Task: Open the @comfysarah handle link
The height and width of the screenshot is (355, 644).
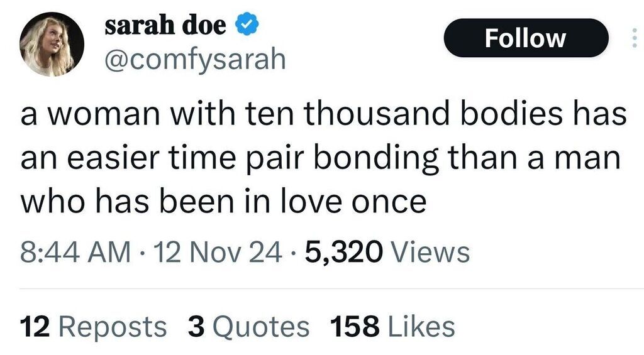Action: pyautogui.click(x=194, y=59)
